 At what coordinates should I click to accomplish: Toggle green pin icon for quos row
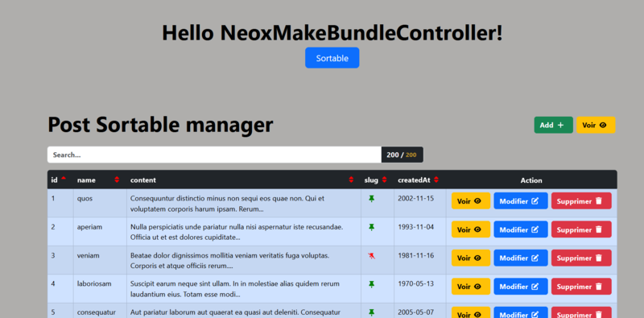(x=372, y=199)
